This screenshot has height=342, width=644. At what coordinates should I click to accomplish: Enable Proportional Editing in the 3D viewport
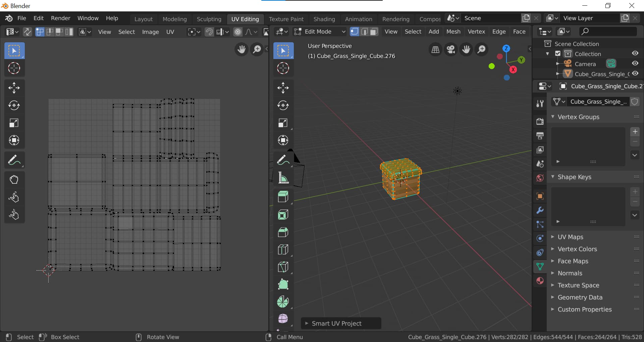(238, 32)
